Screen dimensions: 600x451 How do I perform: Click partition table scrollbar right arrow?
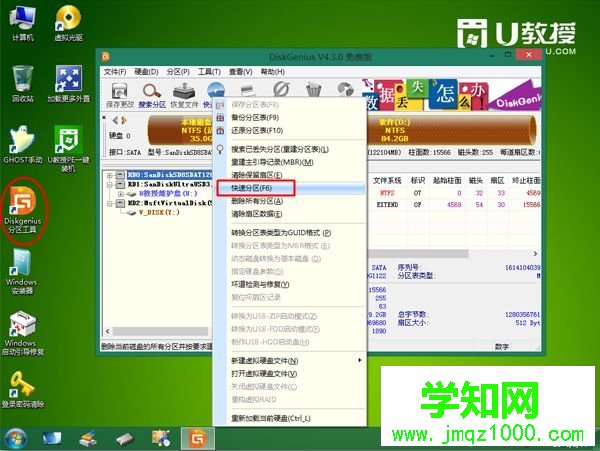click(535, 254)
